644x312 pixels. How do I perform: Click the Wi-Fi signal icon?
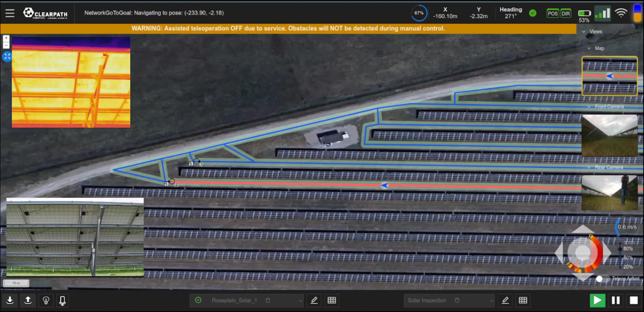(621, 12)
